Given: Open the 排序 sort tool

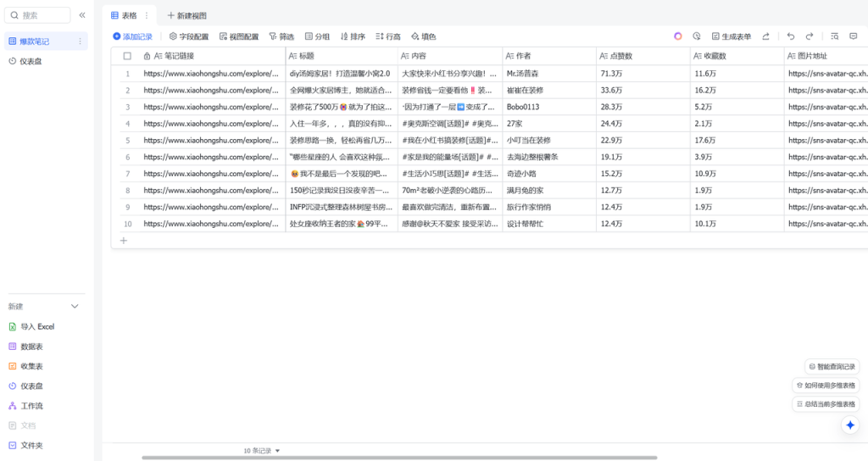Looking at the screenshot, I should pos(353,36).
